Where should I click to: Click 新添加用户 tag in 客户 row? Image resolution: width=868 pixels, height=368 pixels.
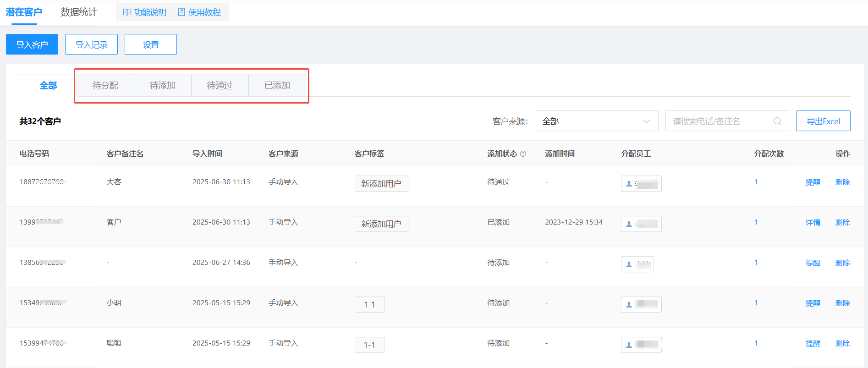(381, 224)
